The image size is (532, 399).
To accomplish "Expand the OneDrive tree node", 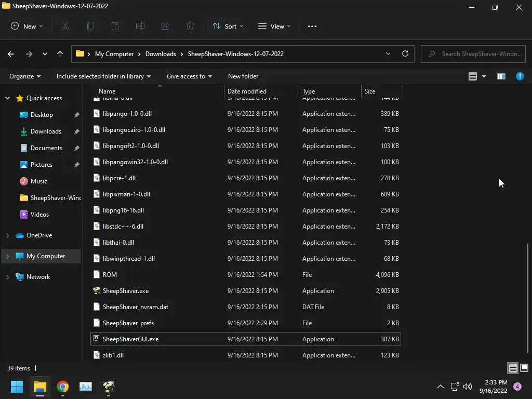I will pos(7,235).
